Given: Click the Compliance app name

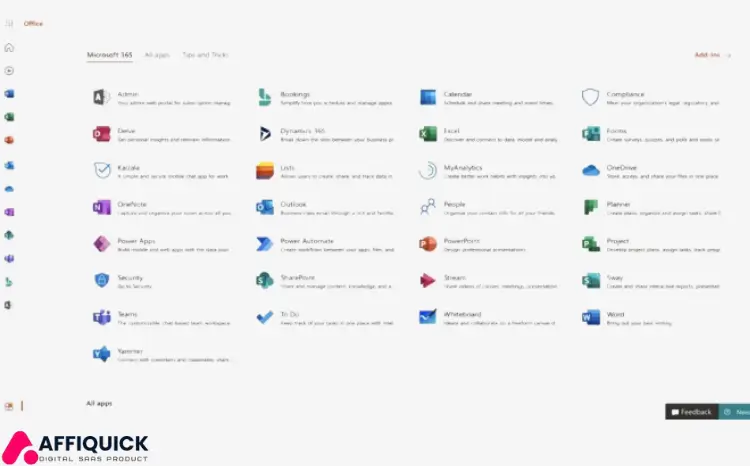Looking at the screenshot, I should pos(626,94).
